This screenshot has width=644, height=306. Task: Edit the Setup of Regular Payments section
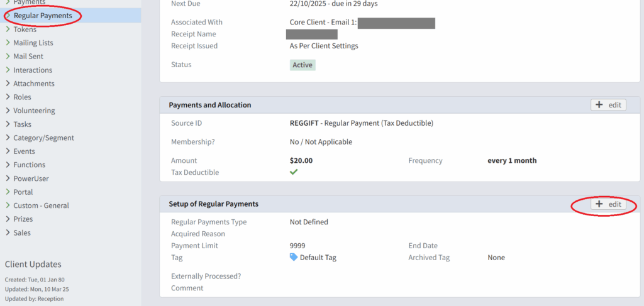[x=608, y=204]
